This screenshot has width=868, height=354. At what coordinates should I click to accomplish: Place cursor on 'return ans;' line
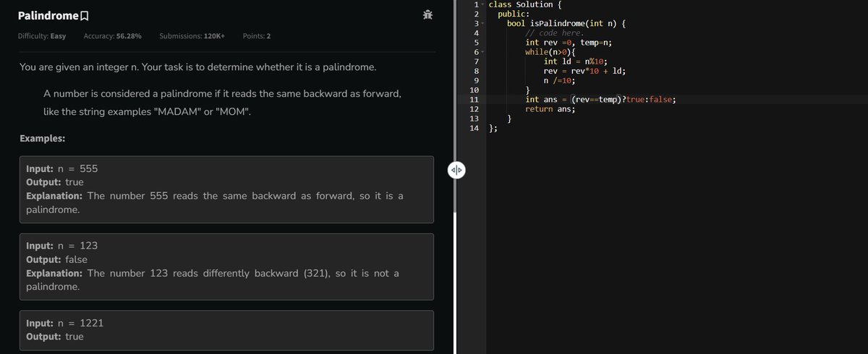550,109
